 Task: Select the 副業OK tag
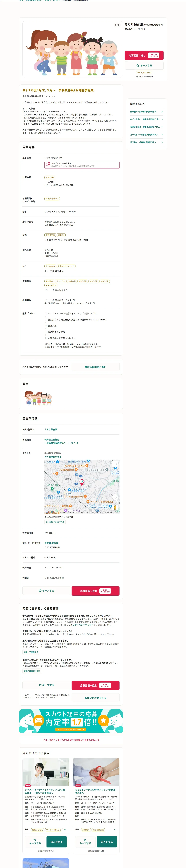tap(61, 235)
